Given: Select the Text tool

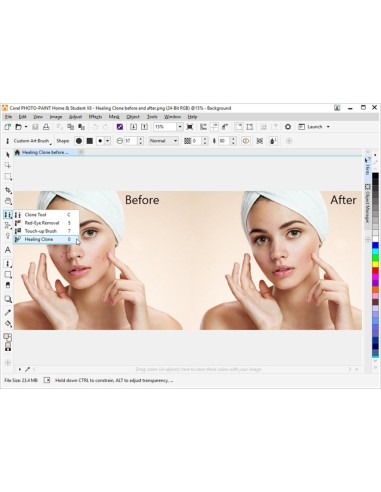Looking at the screenshot, I should point(8,250).
